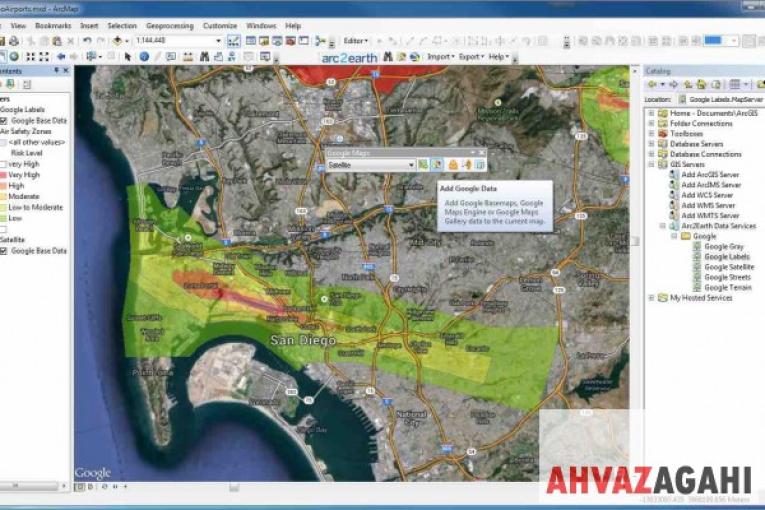Click the globe icon on arc2earth toolbar
The height and width of the screenshot is (510, 765).
click(x=415, y=57)
